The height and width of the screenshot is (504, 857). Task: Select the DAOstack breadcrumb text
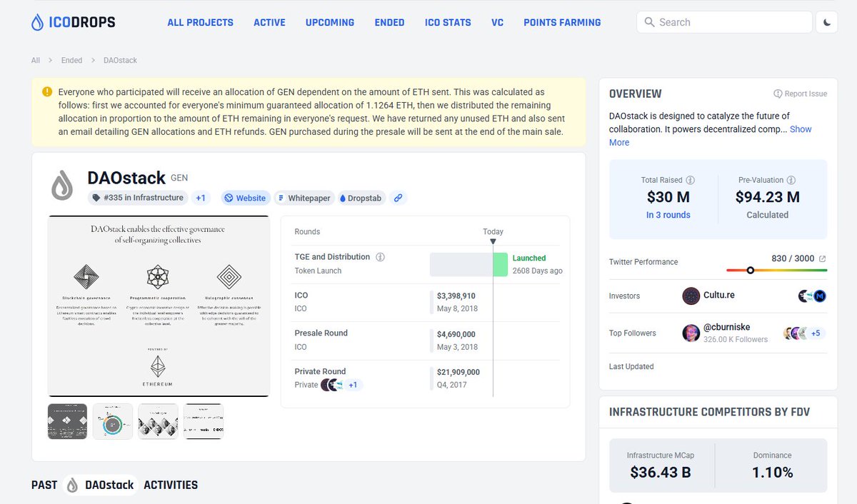click(120, 61)
